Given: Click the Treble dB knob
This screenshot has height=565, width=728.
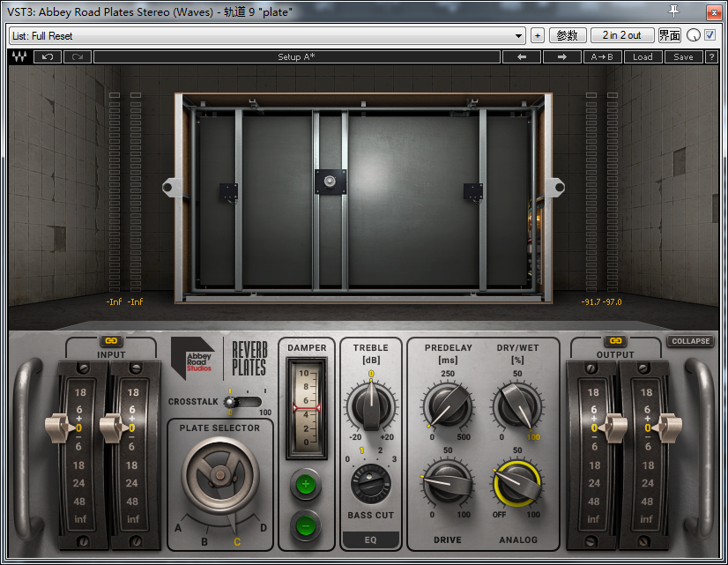Looking at the screenshot, I should coord(370,406).
